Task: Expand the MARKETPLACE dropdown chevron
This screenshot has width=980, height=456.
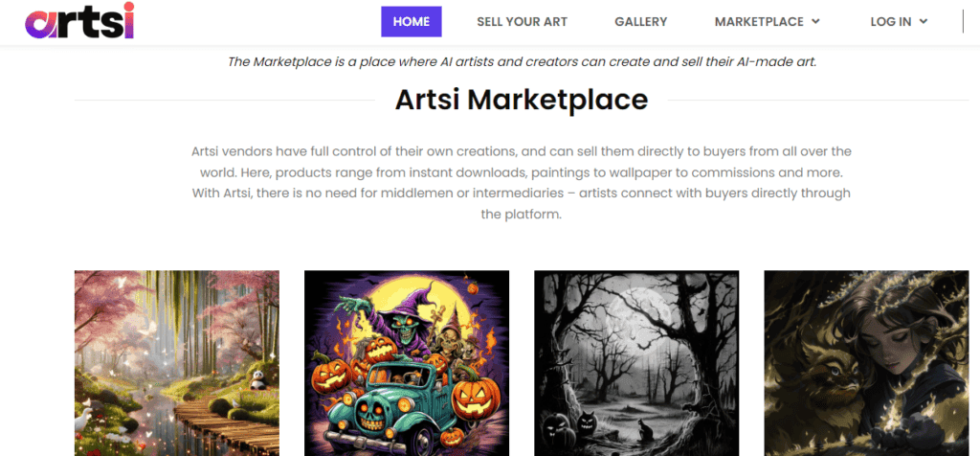Action: coord(815,21)
